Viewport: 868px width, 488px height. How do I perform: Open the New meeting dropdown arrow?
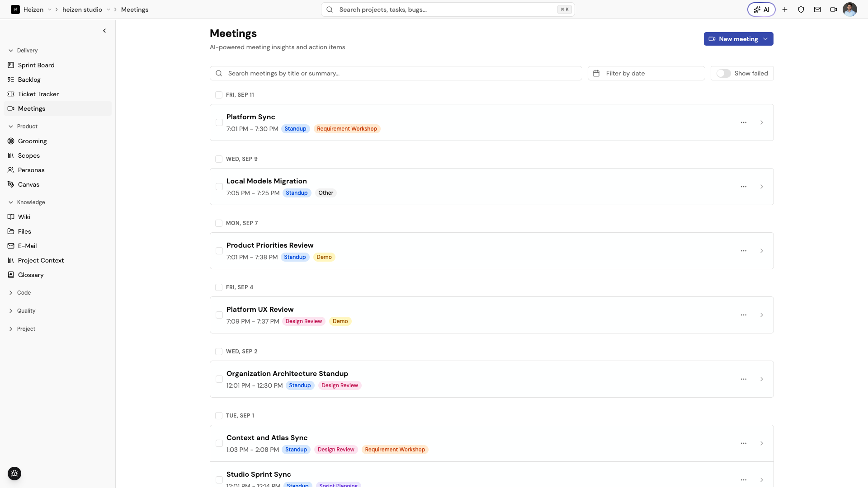pos(765,39)
